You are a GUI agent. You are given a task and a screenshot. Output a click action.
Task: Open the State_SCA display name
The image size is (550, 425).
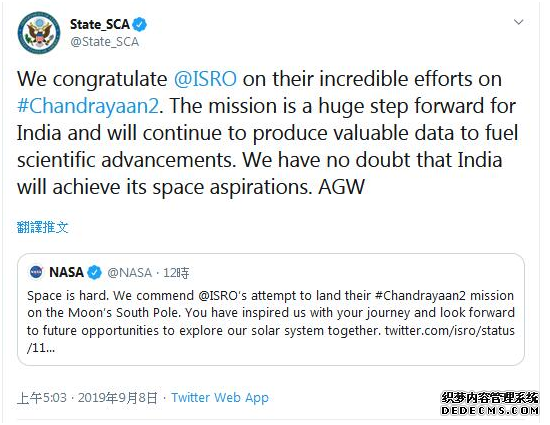click(100, 24)
